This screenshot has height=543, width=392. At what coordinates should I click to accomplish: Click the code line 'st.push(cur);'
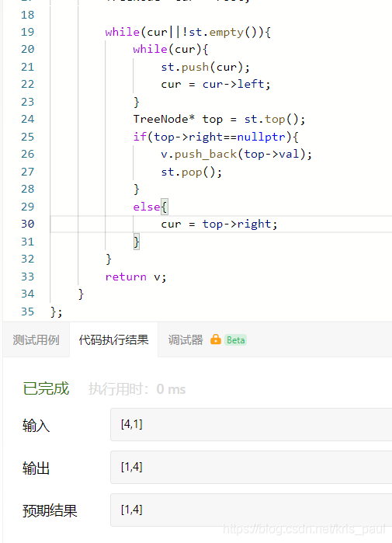point(205,67)
